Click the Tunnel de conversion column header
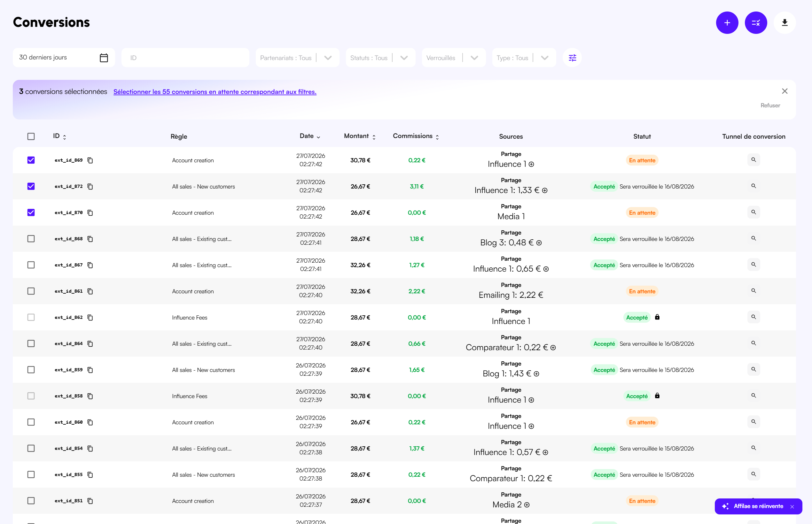 753,136
